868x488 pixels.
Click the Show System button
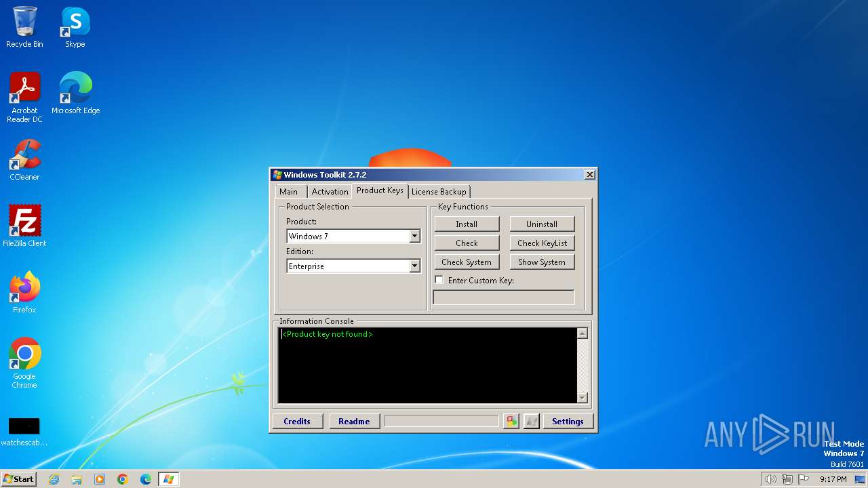coord(542,262)
